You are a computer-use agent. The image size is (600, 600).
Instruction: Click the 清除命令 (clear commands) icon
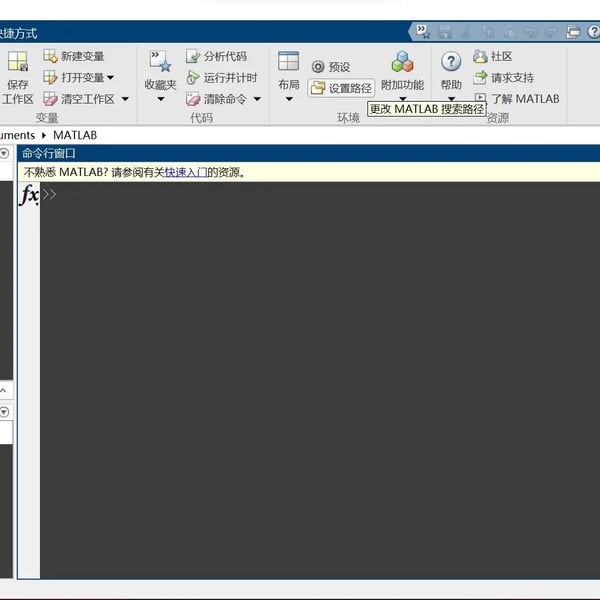point(193,99)
